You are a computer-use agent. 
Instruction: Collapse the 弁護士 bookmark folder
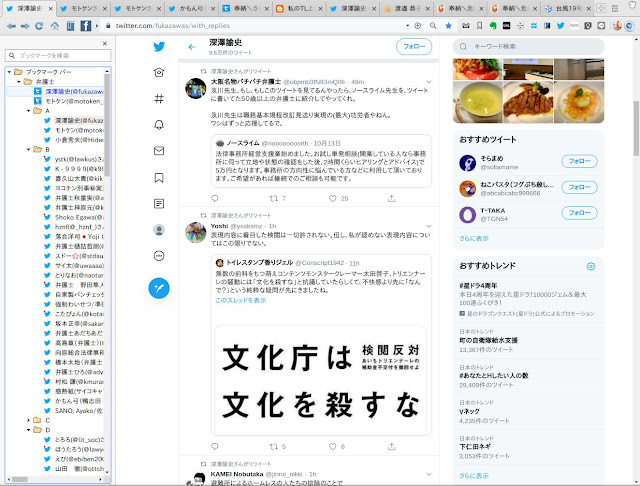coord(19,82)
